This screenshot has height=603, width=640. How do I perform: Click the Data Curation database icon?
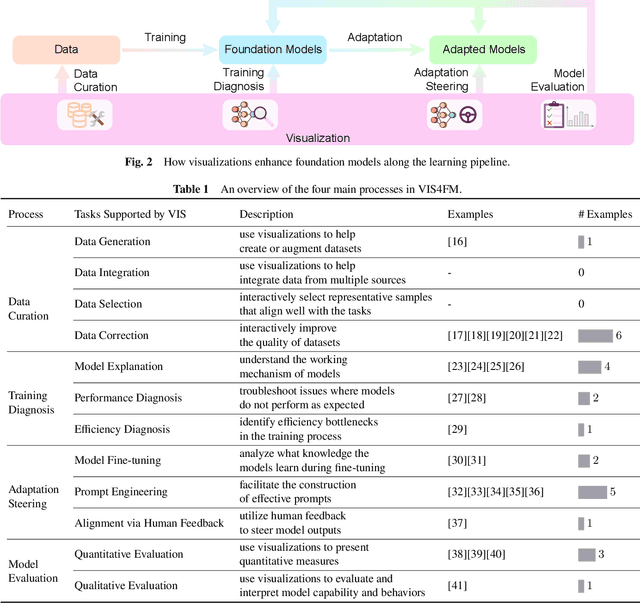tap(77, 117)
